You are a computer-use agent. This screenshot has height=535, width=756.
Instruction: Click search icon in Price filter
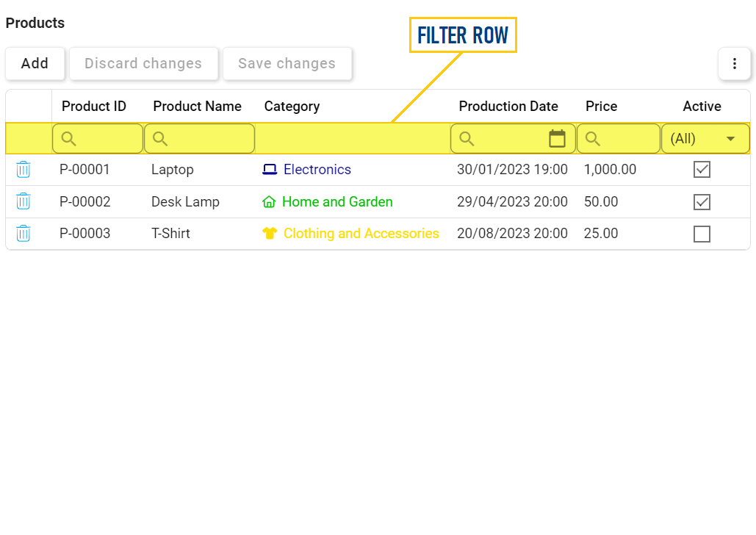(x=593, y=138)
